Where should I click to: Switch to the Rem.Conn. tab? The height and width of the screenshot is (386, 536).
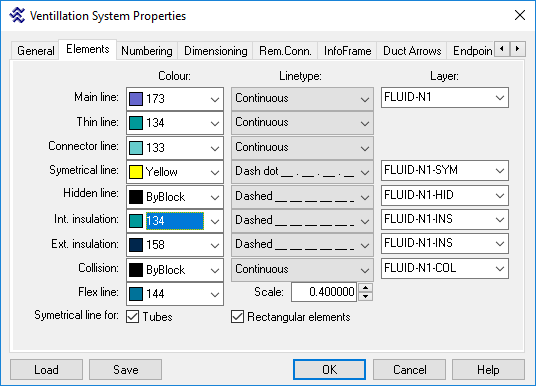point(285,51)
